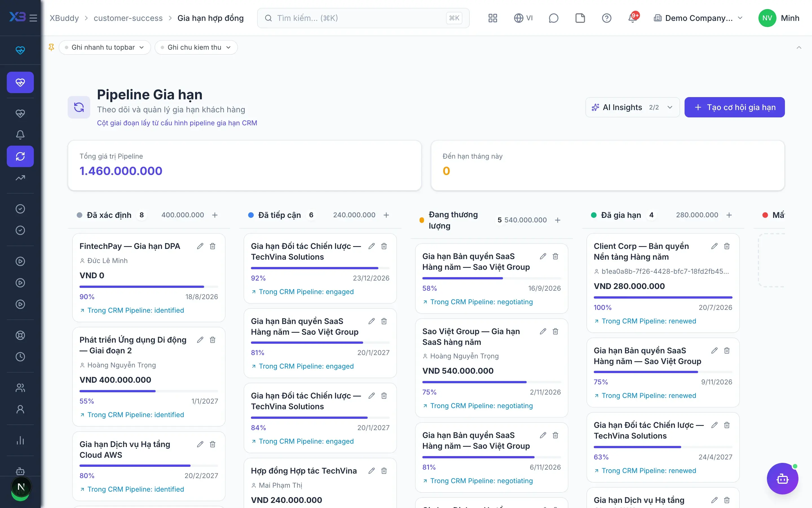812x508 pixels.
Task: Edit the FintechPay — Gia hạn DPA card
Action: 200,246
